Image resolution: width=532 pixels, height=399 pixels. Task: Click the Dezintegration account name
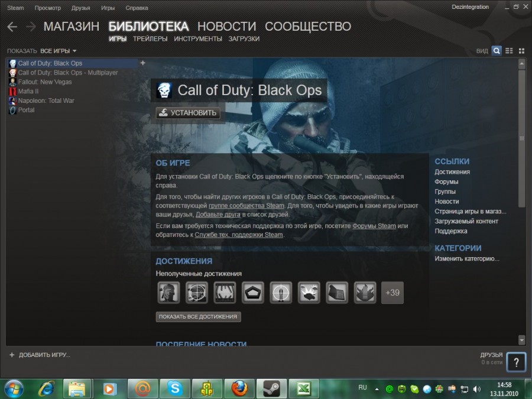tap(471, 7)
